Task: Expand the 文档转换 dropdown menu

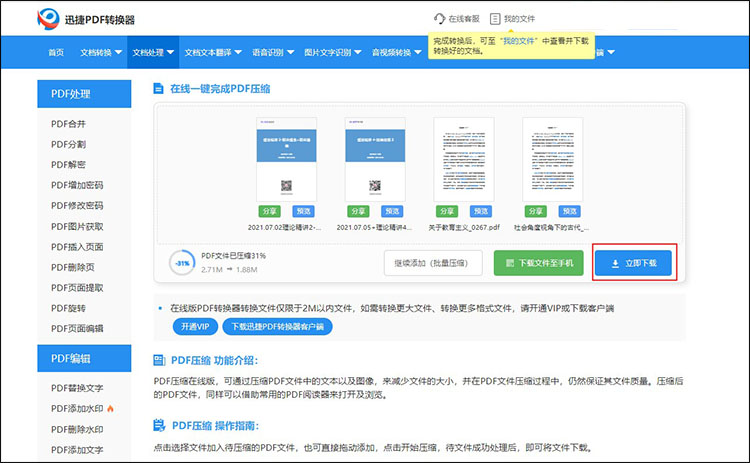Action: (101, 52)
